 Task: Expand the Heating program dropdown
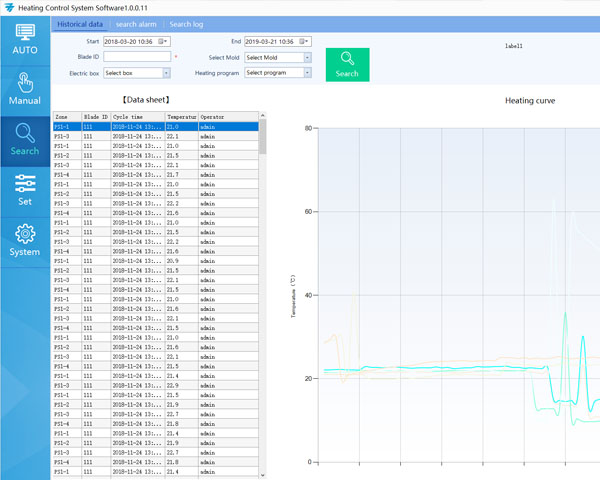click(307, 73)
